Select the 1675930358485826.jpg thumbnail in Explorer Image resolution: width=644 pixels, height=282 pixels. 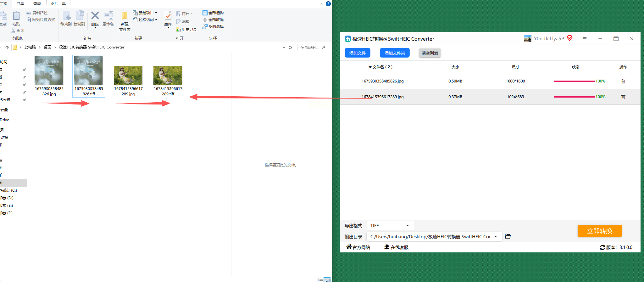[x=49, y=70]
